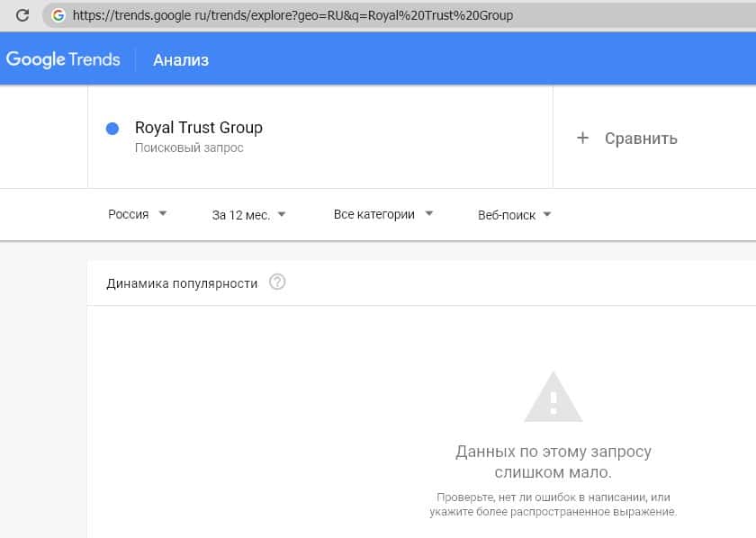The width and height of the screenshot is (756, 538).
Task: Open the Россия region dropdown
Action: pyautogui.click(x=137, y=214)
